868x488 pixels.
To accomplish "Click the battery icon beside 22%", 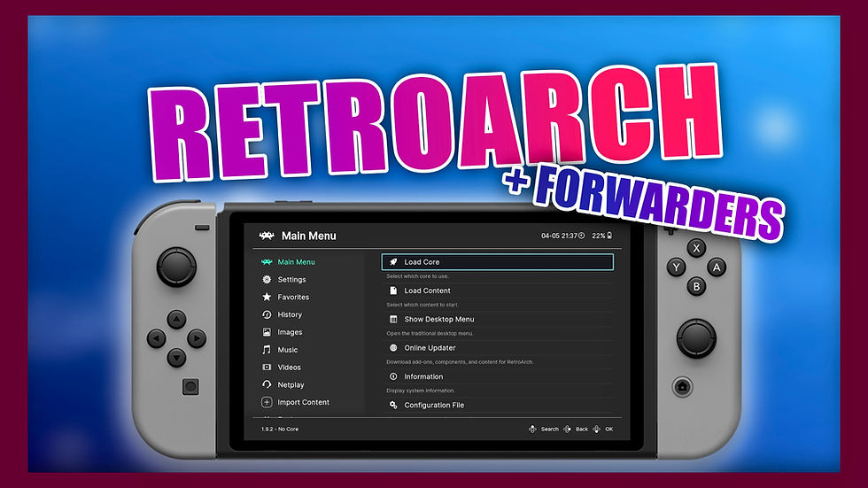I will point(609,236).
